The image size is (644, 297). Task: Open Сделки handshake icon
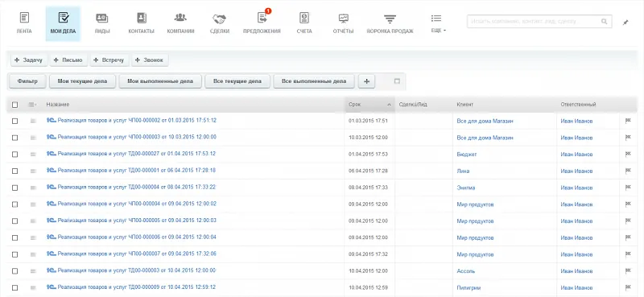tap(219, 19)
